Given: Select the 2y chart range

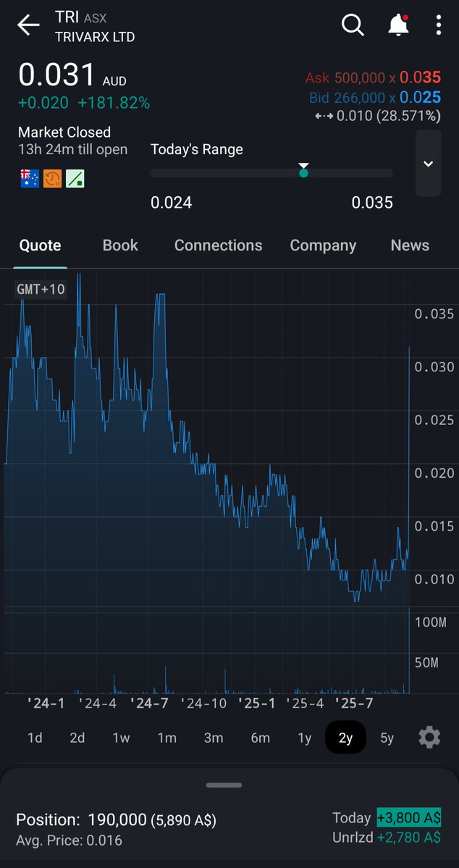Looking at the screenshot, I should pyautogui.click(x=345, y=738).
